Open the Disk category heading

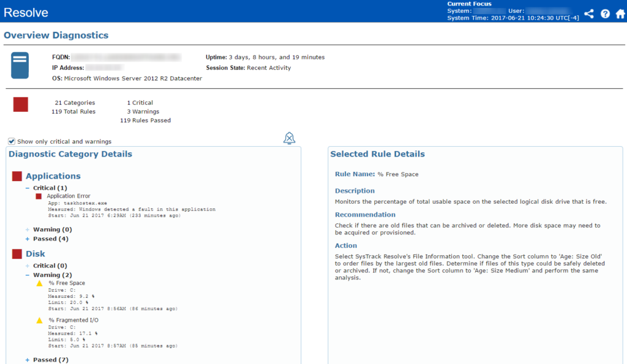tap(36, 254)
